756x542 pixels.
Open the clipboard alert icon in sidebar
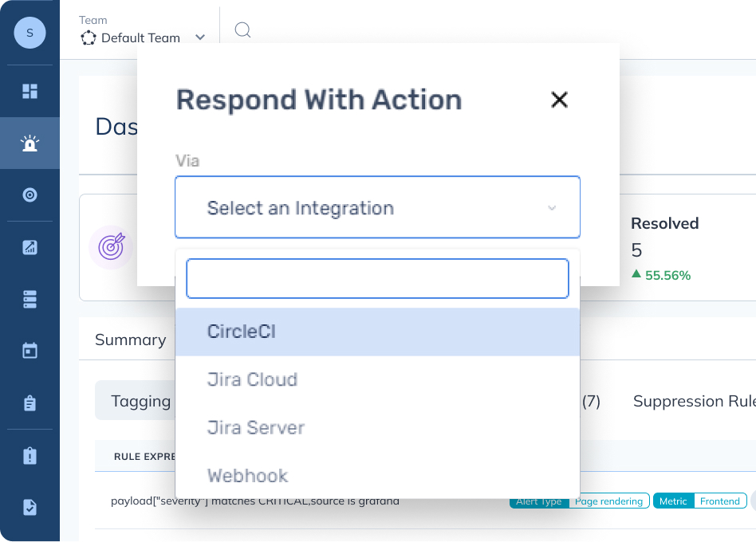[x=30, y=455]
